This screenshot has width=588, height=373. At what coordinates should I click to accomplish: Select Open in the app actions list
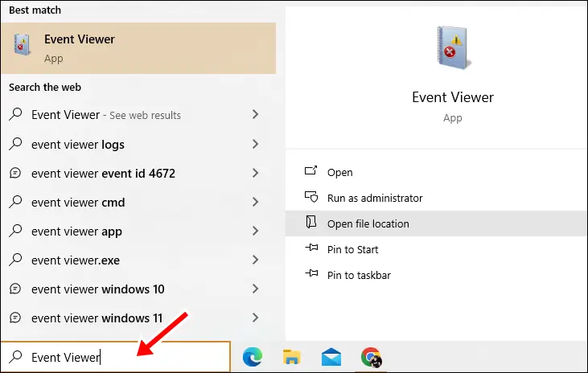[339, 172]
